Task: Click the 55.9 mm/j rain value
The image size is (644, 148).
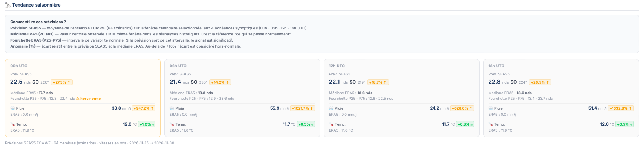Action: (280, 108)
